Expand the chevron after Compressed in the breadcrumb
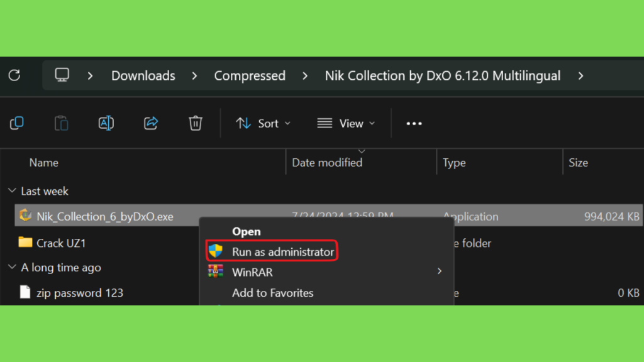The width and height of the screenshot is (644, 362). click(x=305, y=76)
